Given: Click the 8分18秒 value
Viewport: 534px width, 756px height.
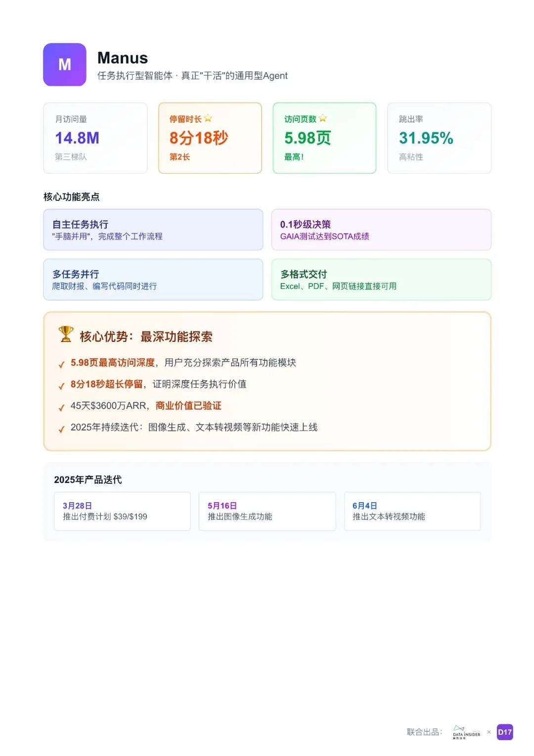Looking at the screenshot, I should pyautogui.click(x=199, y=138).
